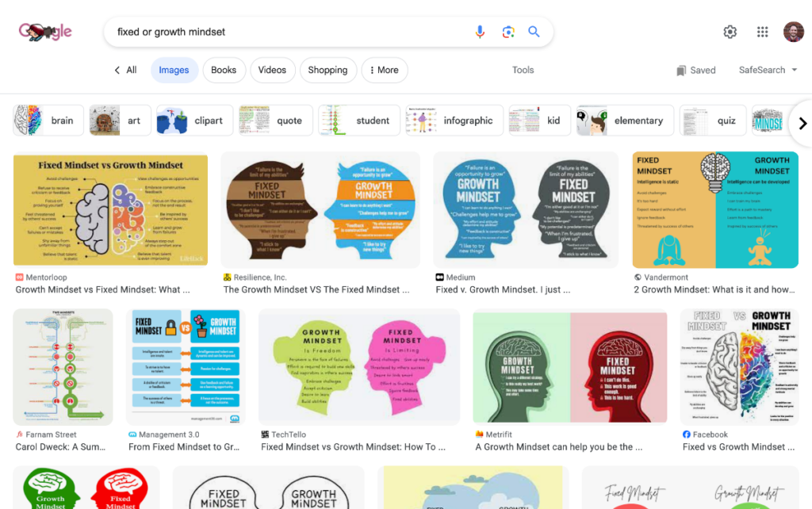
Task: Open the Mentorloop brain diagram image
Action: [x=110, y=210]
